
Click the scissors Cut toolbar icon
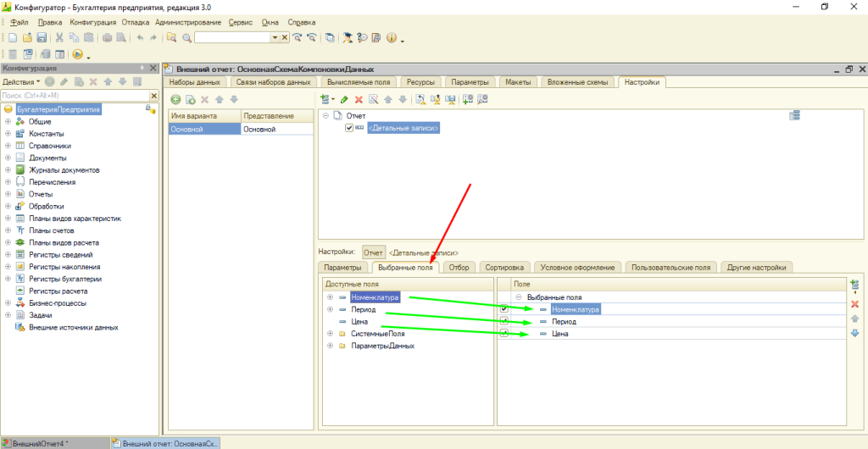click(60, 38)
